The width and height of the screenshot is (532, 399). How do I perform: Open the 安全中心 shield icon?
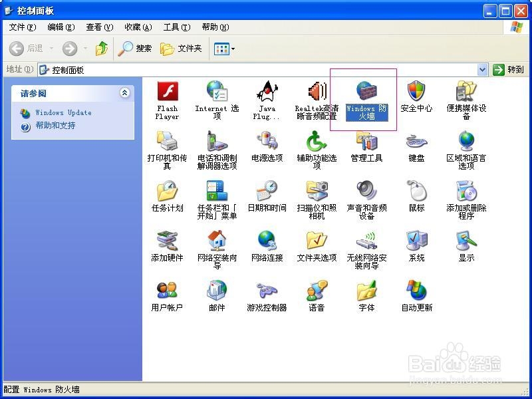pos(416,91)
